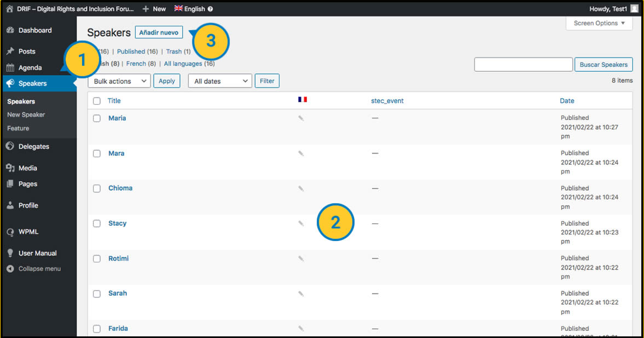The image size is (644, 338).
Task: Expand the All dates filter dropdown
Action: tap(219, 81)
